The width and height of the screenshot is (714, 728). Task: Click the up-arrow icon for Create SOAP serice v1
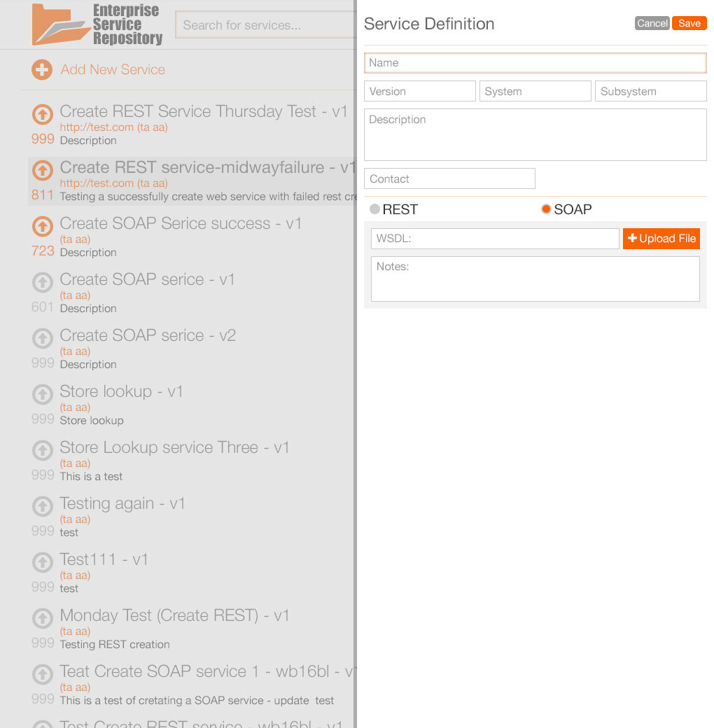point(42,282)
